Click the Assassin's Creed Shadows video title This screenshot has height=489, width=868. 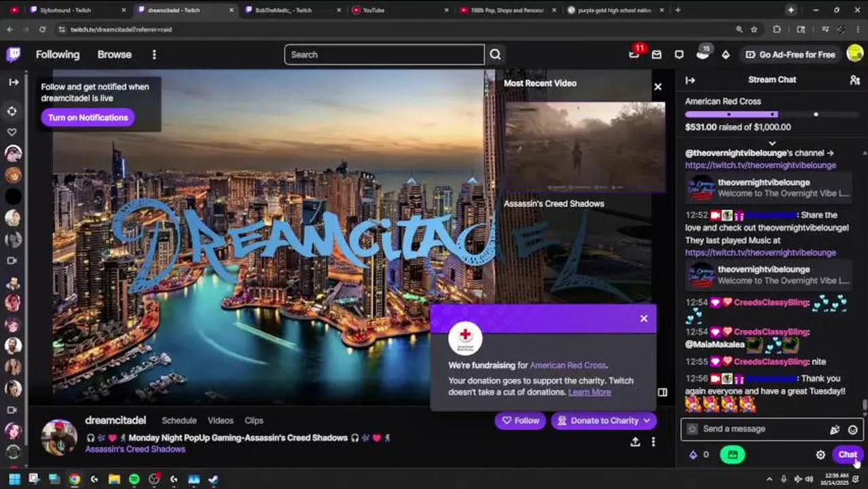tap(554, 203)
